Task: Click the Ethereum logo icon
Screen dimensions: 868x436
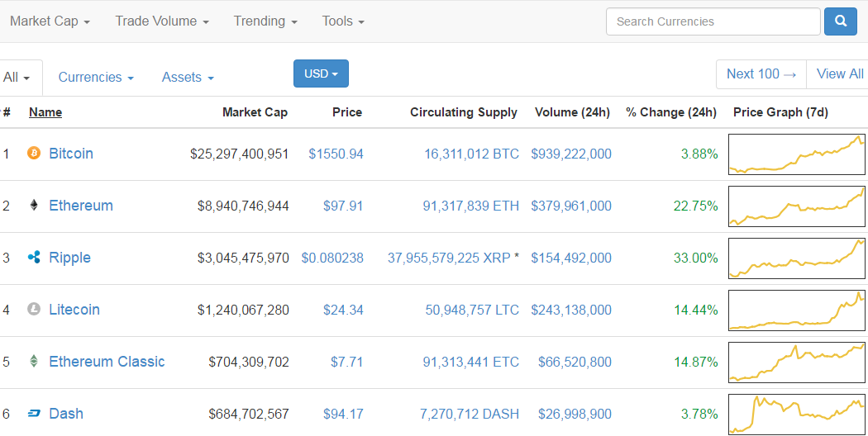Action: point(34,206)
